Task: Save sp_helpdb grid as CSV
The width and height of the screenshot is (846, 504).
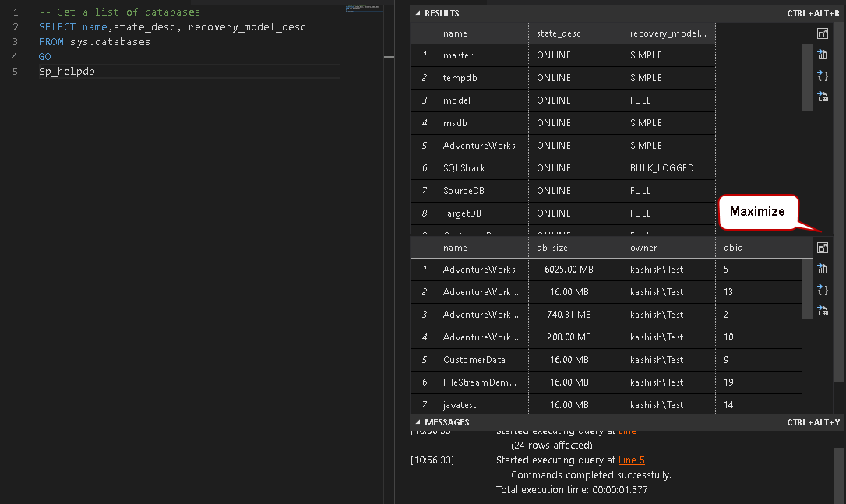Action: [822, 269]
